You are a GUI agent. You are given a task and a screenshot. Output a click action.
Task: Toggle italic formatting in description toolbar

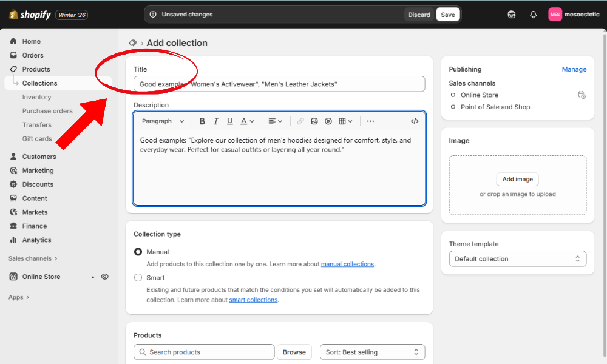point(216,121)
